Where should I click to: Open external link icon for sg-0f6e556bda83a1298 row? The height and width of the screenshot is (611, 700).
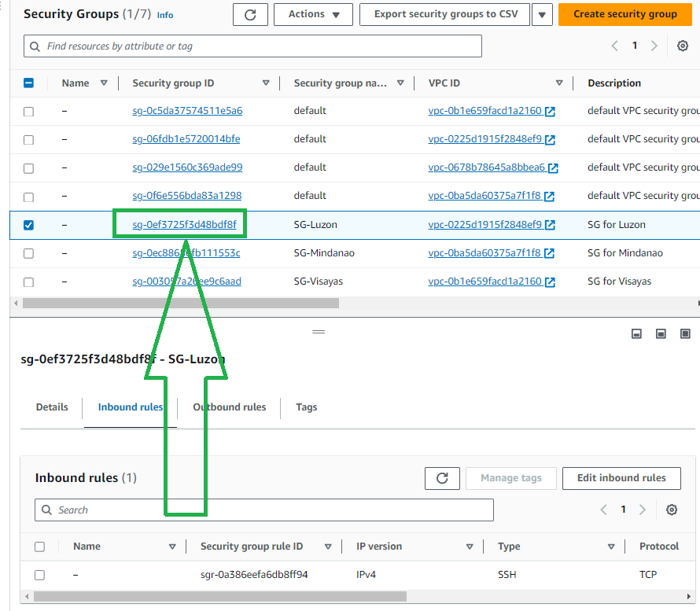click(550, 197)
